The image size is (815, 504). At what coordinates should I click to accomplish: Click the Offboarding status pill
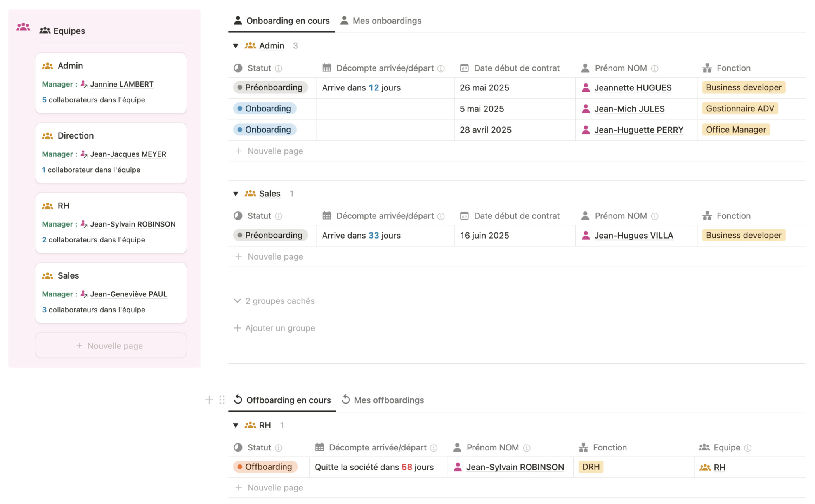[x=265, y=467]
